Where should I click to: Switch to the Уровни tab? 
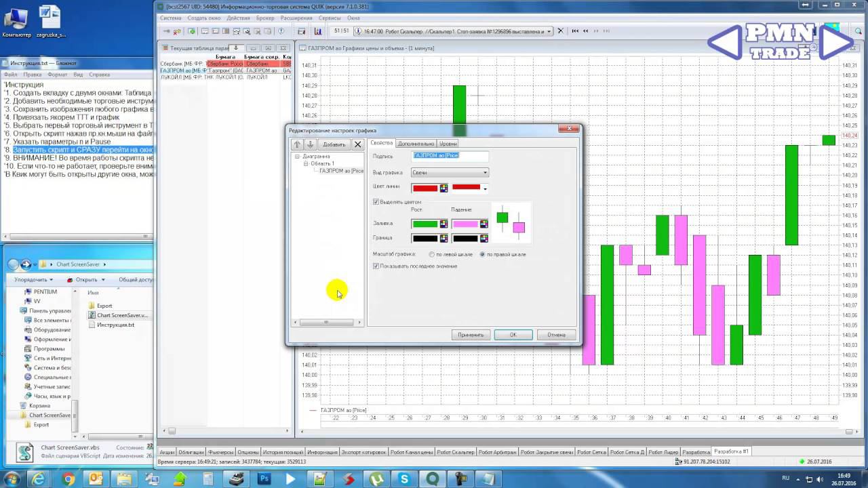[x=448, y=143]
